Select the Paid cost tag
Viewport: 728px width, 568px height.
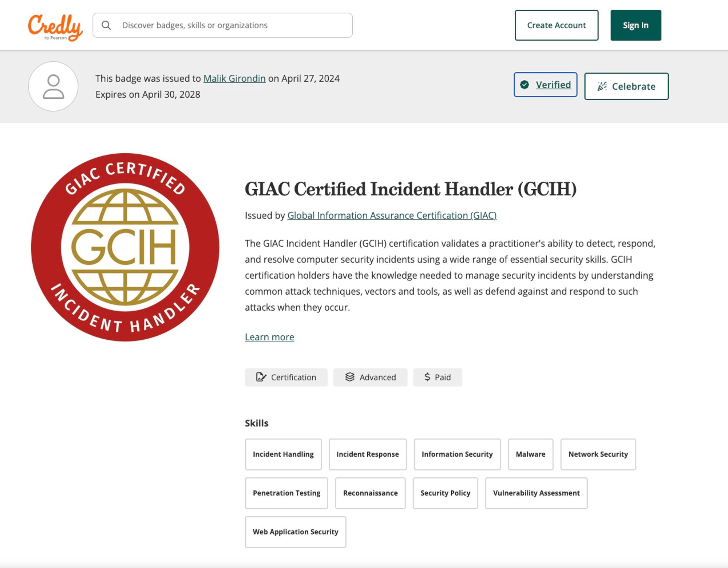(x=438, y=377)
